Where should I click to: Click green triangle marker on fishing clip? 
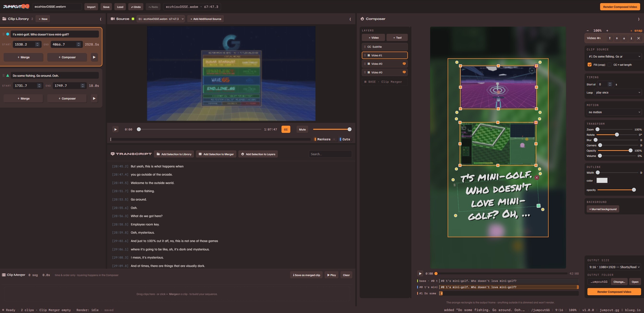coord(8,76)
